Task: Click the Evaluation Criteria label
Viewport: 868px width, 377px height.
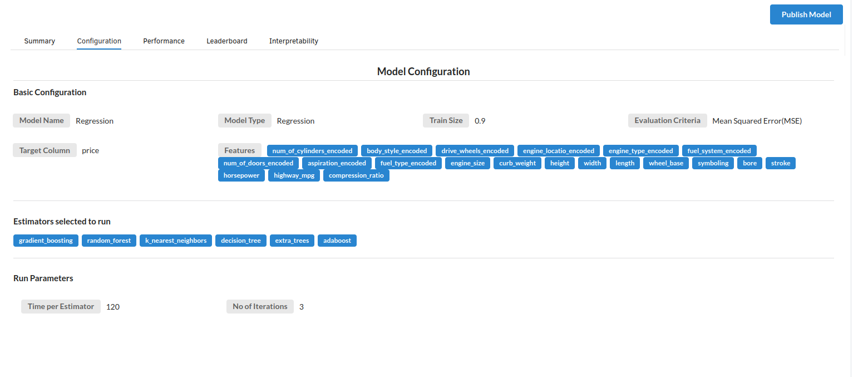Action: 667,120
